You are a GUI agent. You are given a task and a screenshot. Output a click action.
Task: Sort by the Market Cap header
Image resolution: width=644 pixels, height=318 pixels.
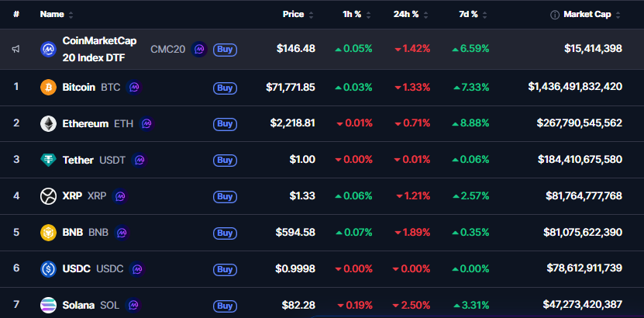click(587, 15)
